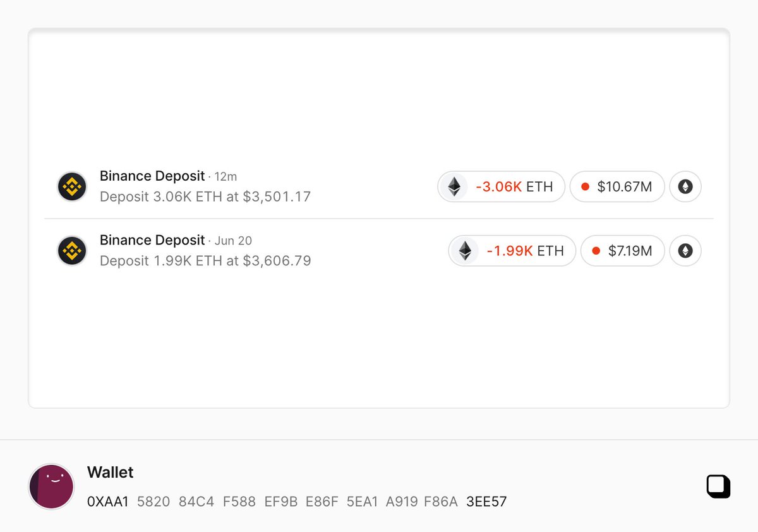Image resolution: width=758 pixels, height=532 pixels.
Task: Click the Jun 20 date label
Action: [233, 241]
